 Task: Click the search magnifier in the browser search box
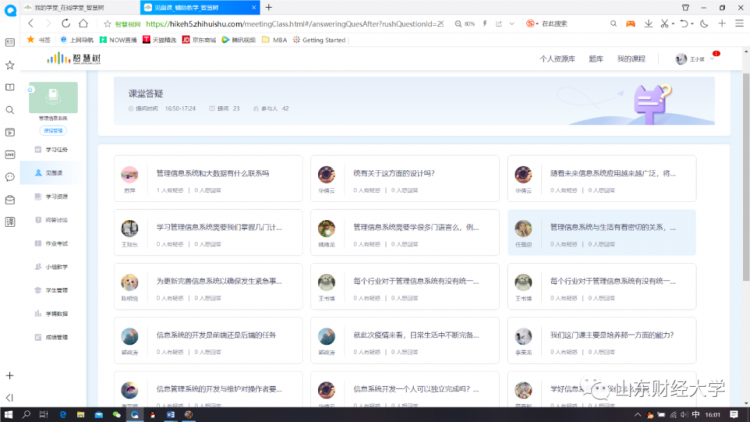[613, 23]
